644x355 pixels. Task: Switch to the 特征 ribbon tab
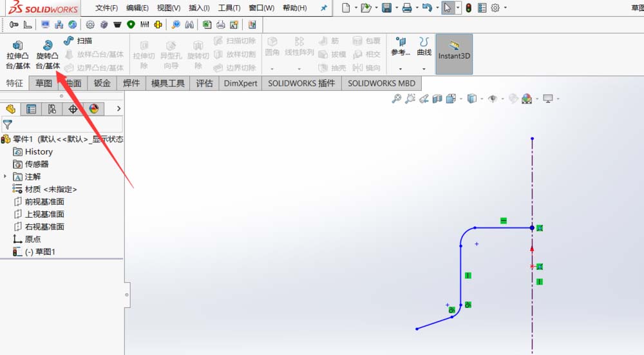(14, 83)
